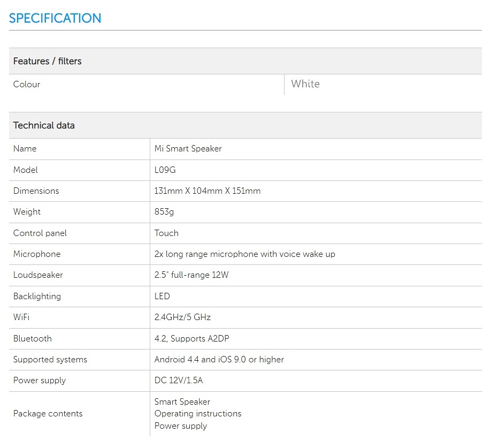Click the SPECIFICATION heading
491x448 pixels.
55,18
